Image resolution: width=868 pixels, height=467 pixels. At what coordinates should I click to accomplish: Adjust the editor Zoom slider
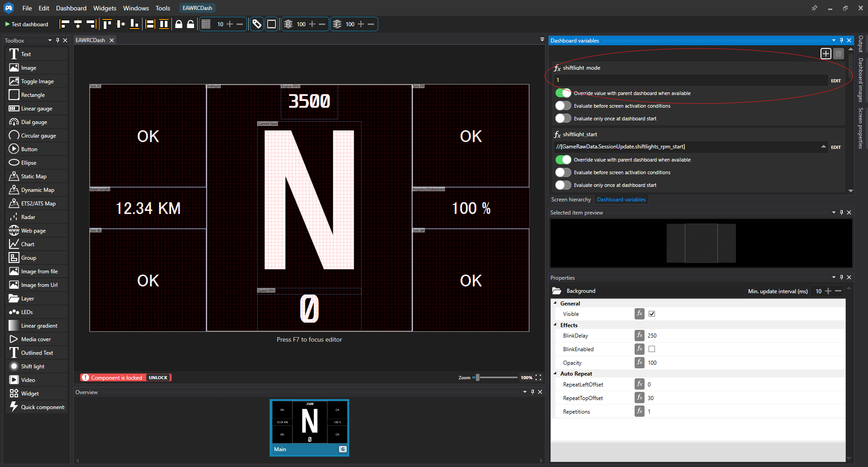(x=477, y=377)
